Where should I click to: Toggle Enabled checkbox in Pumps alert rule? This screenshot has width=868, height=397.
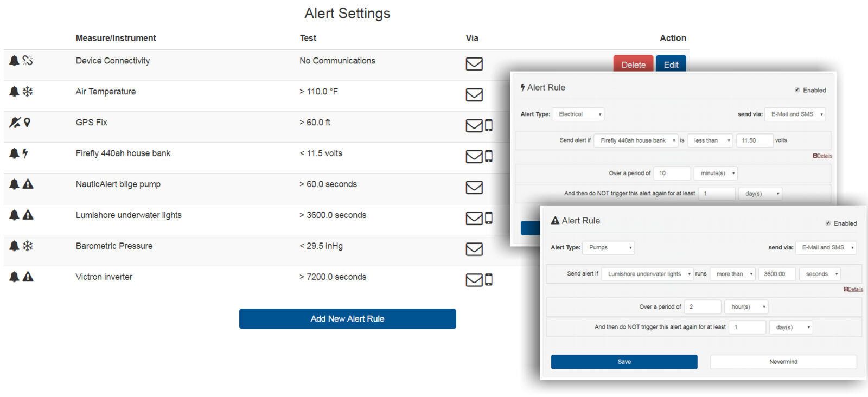(x=828, y=223)
